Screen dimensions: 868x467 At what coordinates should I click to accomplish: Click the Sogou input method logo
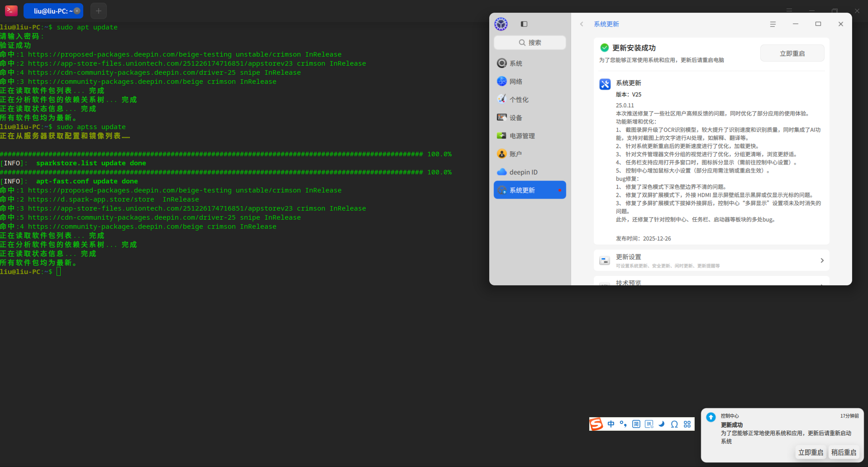[596, 424]
